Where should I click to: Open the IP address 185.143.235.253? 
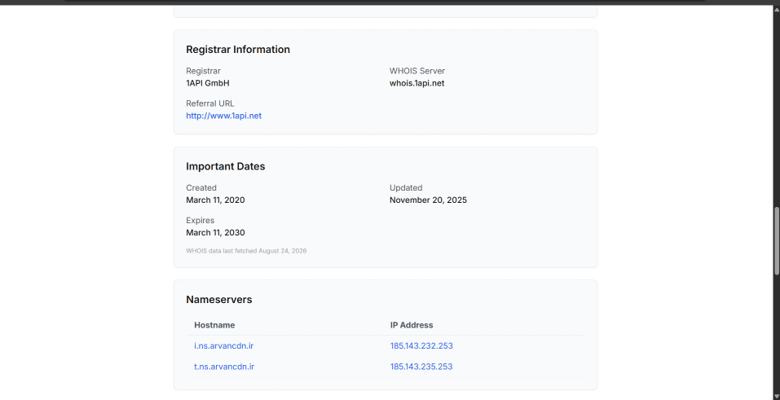(x=421, y=367)
